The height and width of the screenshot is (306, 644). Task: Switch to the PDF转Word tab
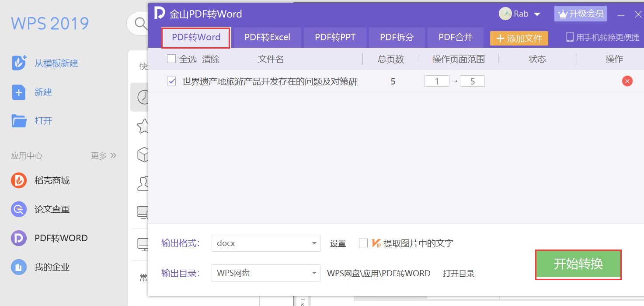click(x=196, y=37)
